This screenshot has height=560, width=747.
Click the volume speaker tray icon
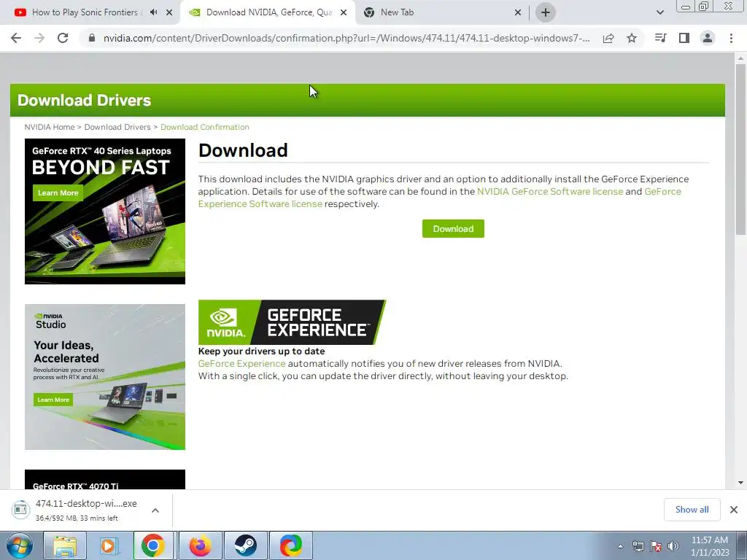tap(673, 546)
